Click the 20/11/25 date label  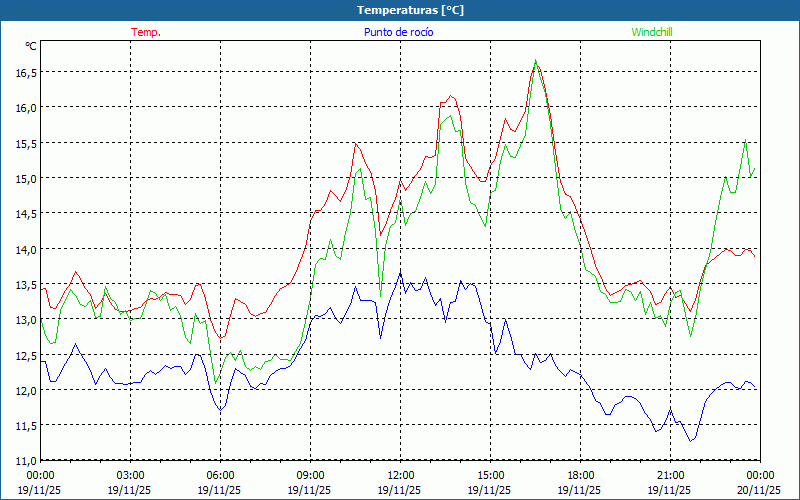pyautogui.click(x=758, y=490)
